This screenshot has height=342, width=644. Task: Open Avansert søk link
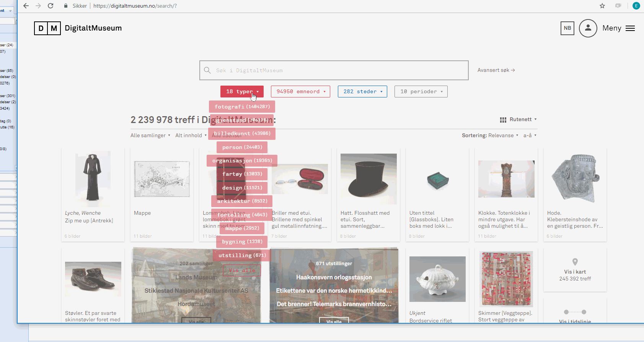pyautogui.click(x=496, y=70)
